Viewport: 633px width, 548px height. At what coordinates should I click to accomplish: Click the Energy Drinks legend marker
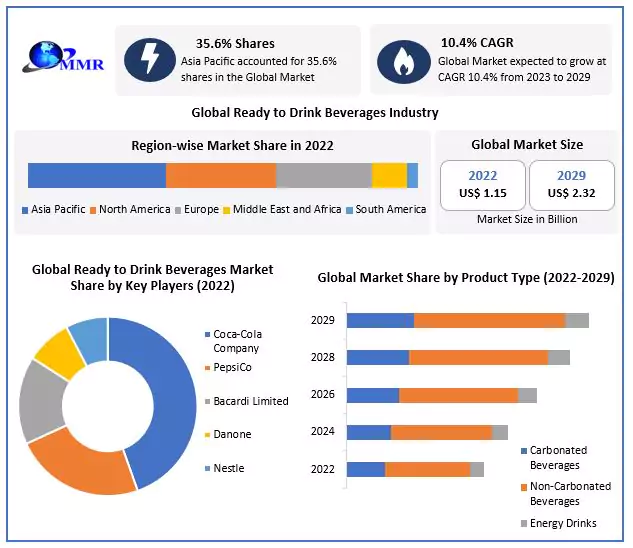523,523
